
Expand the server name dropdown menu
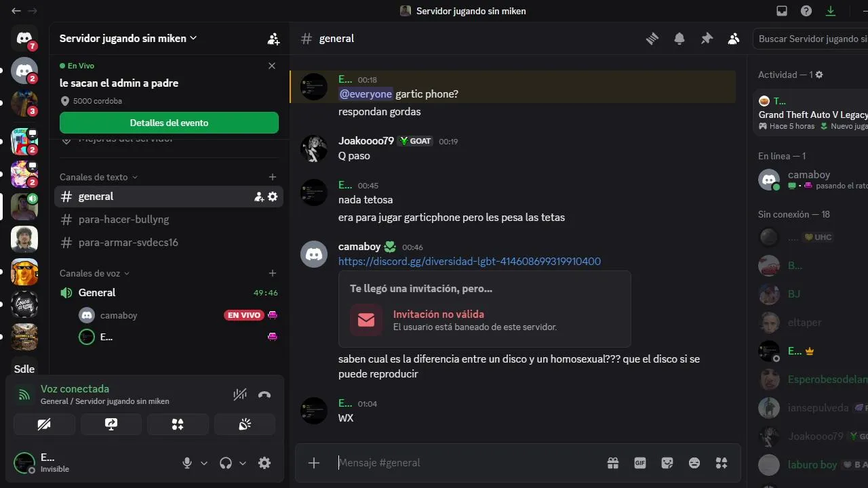pyautogui.click(x=128, y=39)
